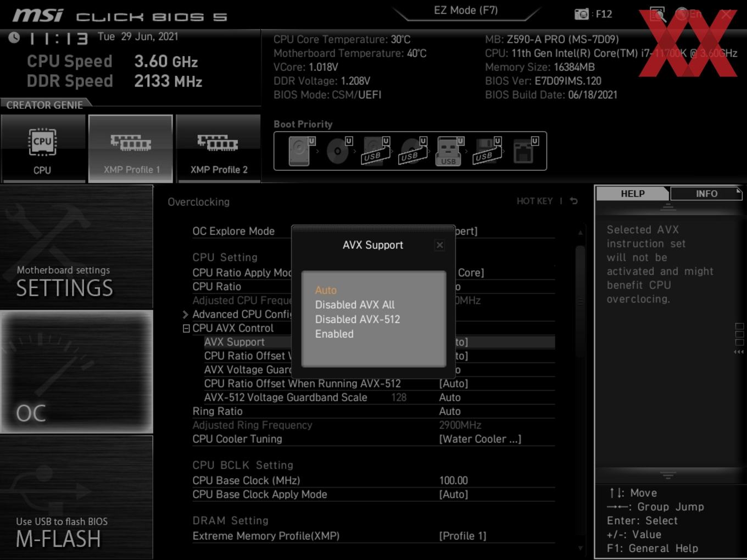Open CPU Cooler Tuning Water Cooler dropdown
The height and width of the screenshot is (560, 747).
[x=480, y=439]
